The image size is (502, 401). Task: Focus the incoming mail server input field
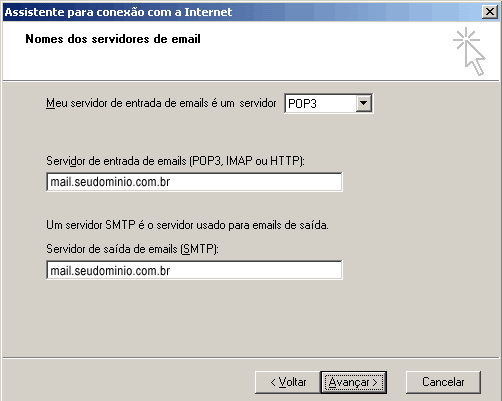[x=194, y=182]
